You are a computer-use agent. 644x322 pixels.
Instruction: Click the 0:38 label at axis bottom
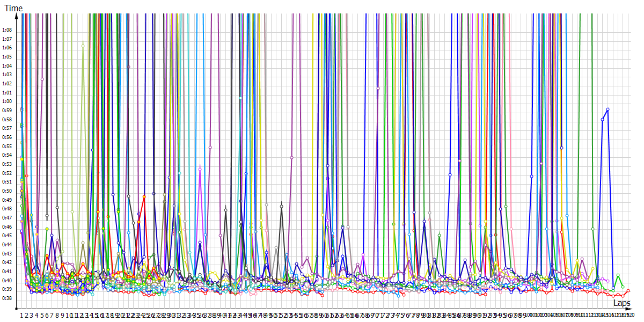click(7, 298)
